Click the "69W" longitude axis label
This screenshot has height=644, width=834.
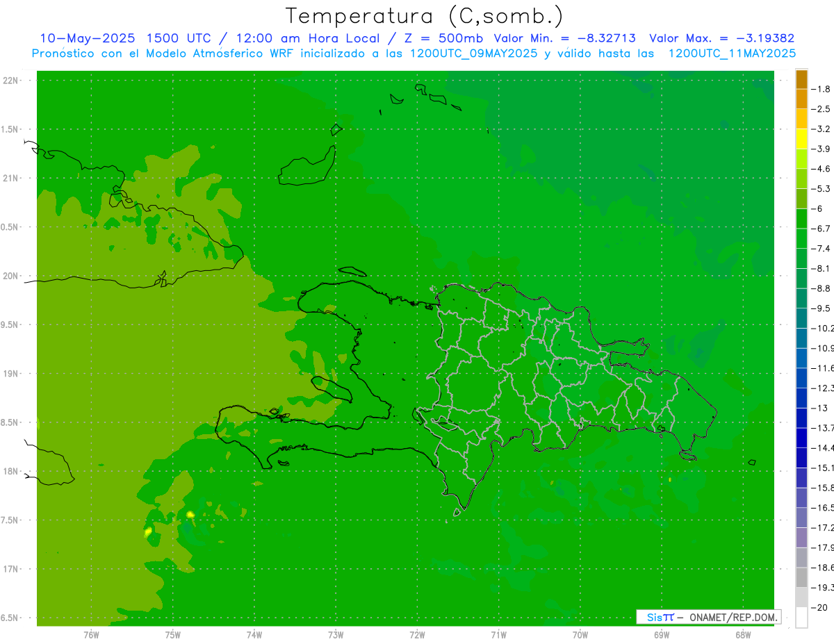coord(662,634)
